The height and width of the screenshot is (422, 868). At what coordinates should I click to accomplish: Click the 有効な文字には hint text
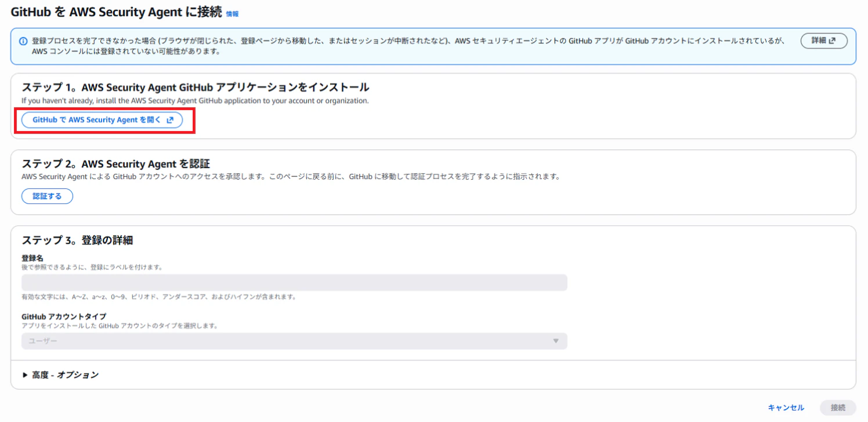click(159, 297)
